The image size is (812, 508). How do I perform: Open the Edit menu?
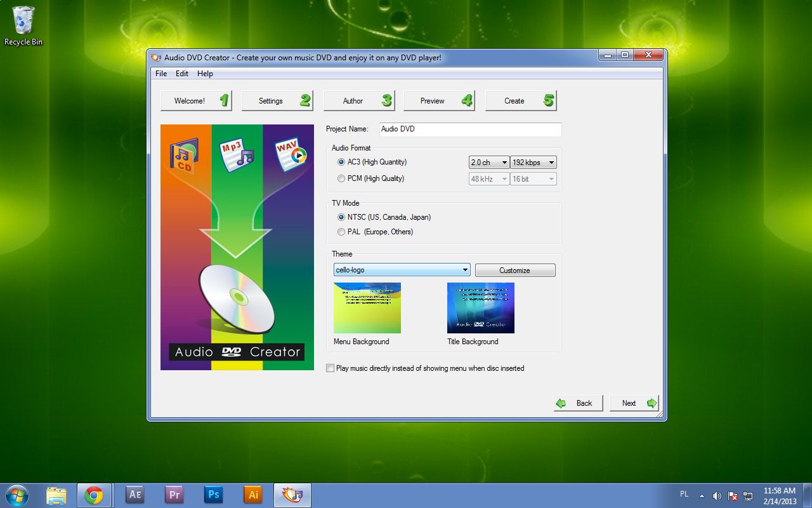pos(182,74)
